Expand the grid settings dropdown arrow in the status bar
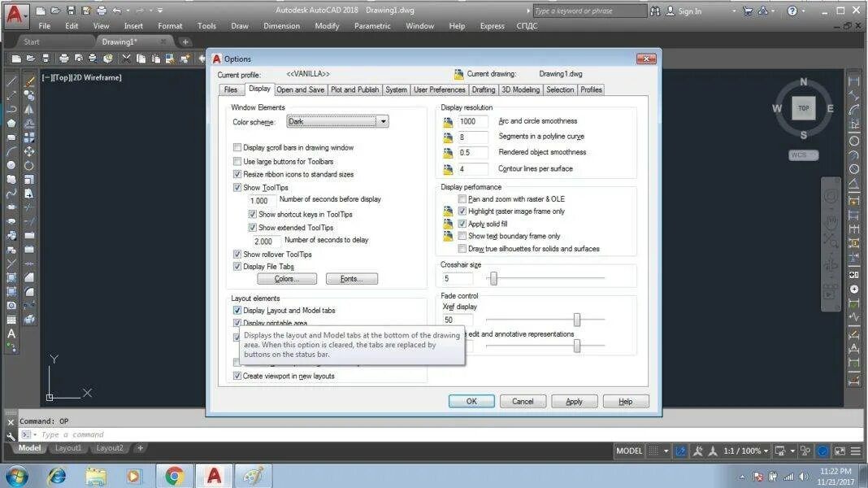The height and width of the screenshot is (488, 868). tap(666, 451)
